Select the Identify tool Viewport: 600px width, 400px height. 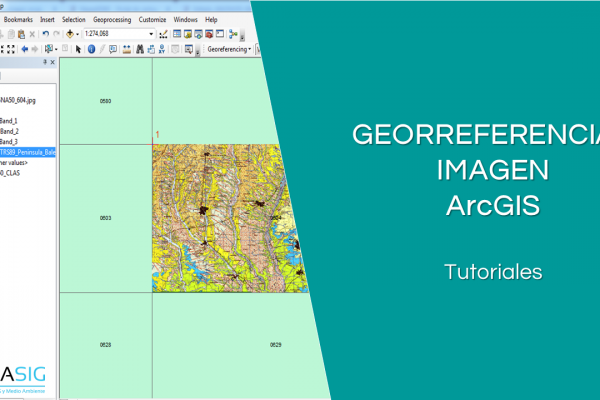tap(91, 48)
